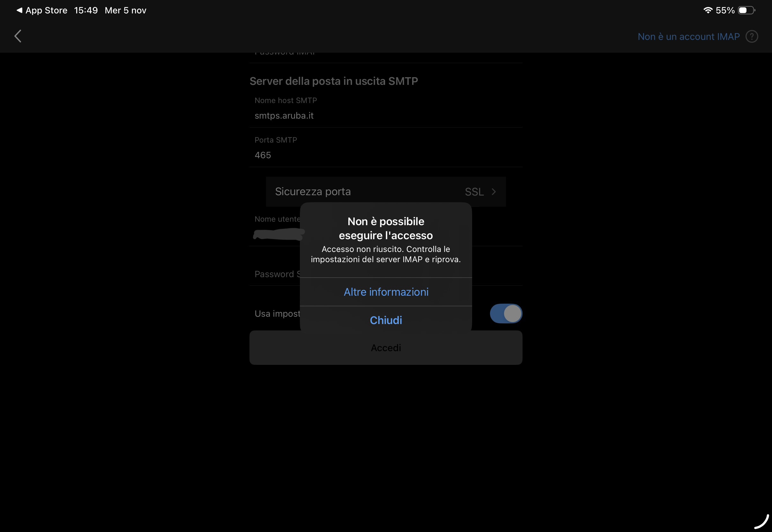
Task: Tap the back arrow in the header
Action: click(x=18, y=36)
